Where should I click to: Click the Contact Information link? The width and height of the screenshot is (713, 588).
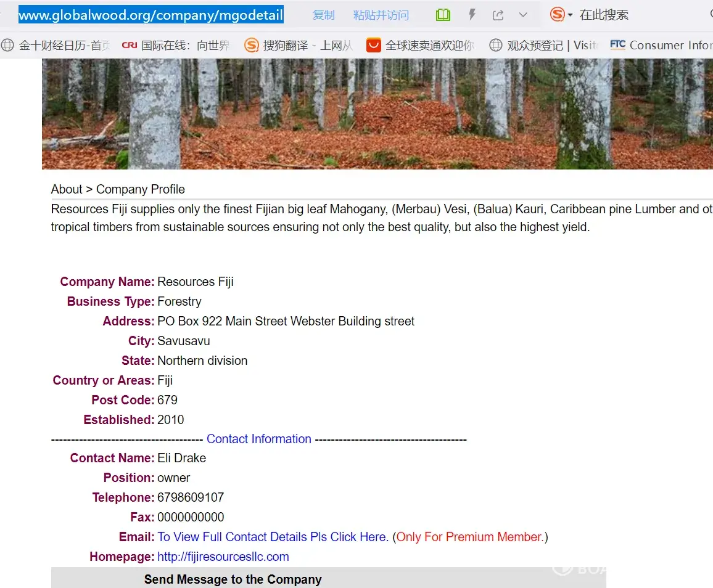coord(259,439)
